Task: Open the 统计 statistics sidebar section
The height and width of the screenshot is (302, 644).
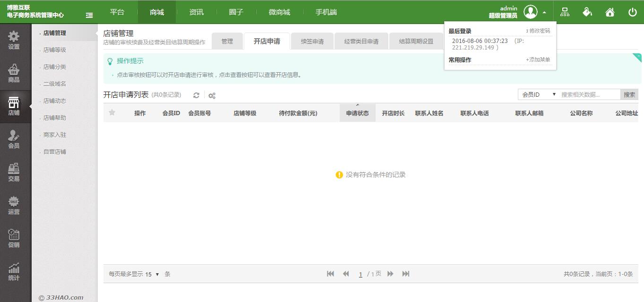Action: (14, 272)
